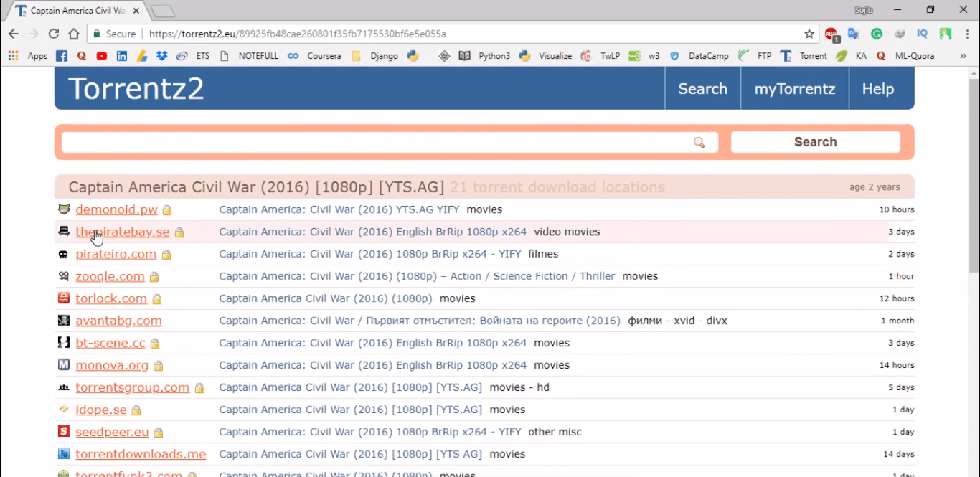Open a new browser tab
Image resolution: width=980 pixels, height=477 pixels.
coord(163,11)
